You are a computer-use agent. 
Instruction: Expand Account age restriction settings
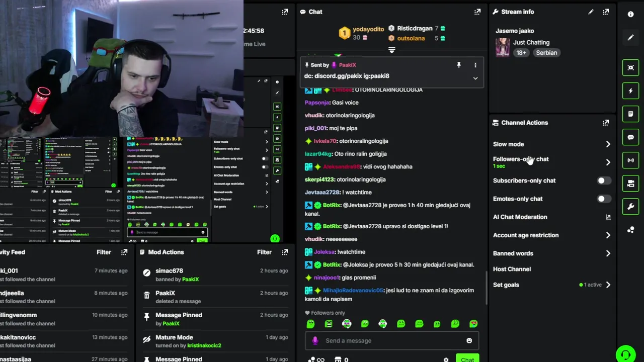click(551, 235)
